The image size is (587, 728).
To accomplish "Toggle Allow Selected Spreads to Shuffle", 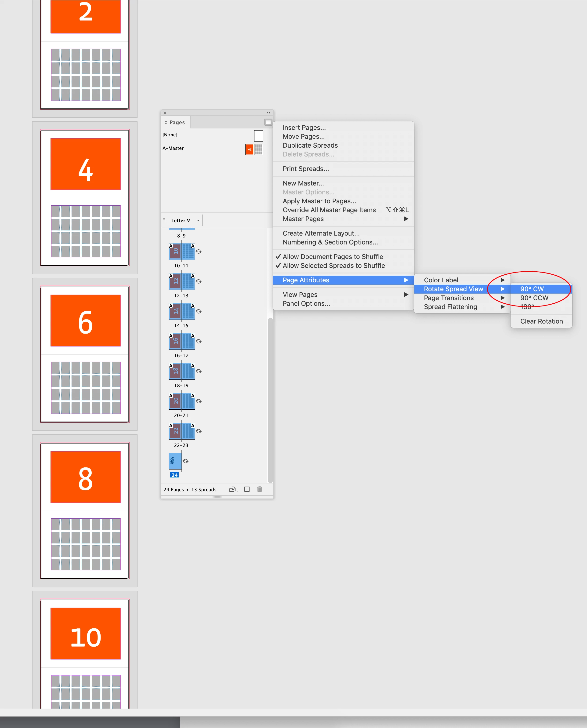I will point(333,266).
